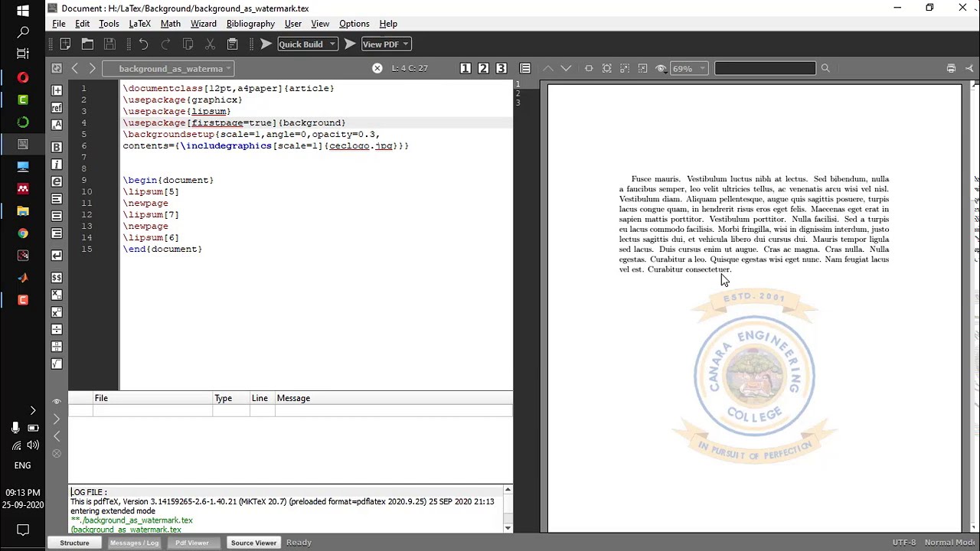The height and width of the screenshot is (551, 980).
Task: Jump to bookmark 2
Action: (483, 68)
